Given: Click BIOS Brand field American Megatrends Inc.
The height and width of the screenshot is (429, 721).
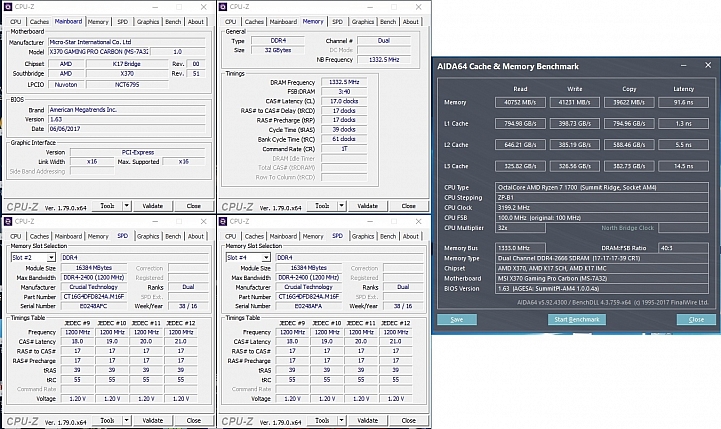Looking at the screenshot, I should pyautogui.click(x=126, y=110).
